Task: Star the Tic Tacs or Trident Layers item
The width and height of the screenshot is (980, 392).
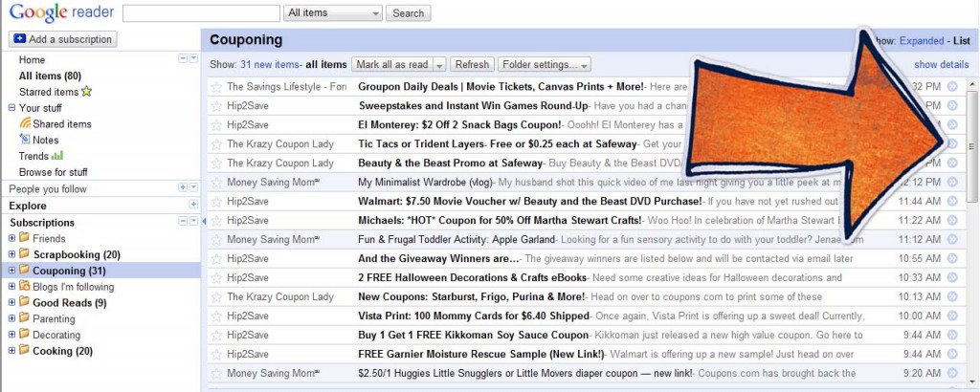Action: tap(216, 144)
